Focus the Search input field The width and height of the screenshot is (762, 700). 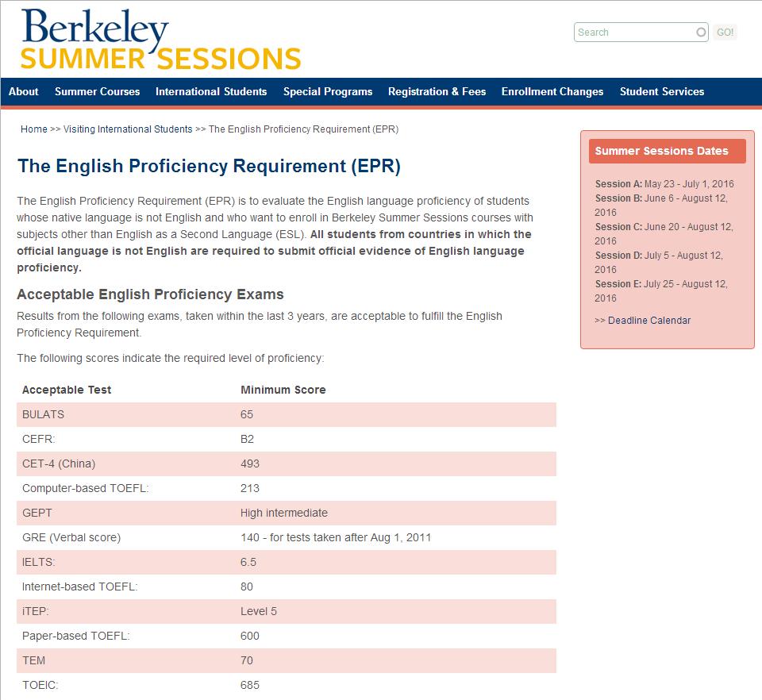point(641,32)
